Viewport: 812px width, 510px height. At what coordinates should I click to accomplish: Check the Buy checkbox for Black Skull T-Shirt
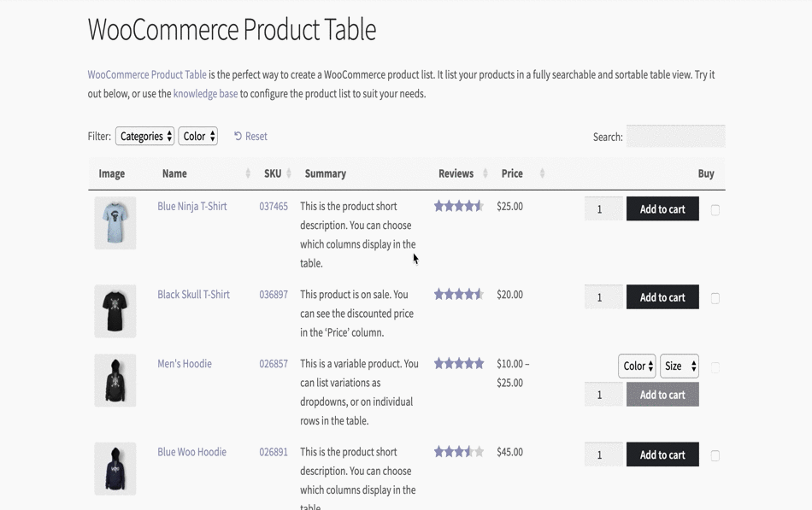[x=715, y=296]
